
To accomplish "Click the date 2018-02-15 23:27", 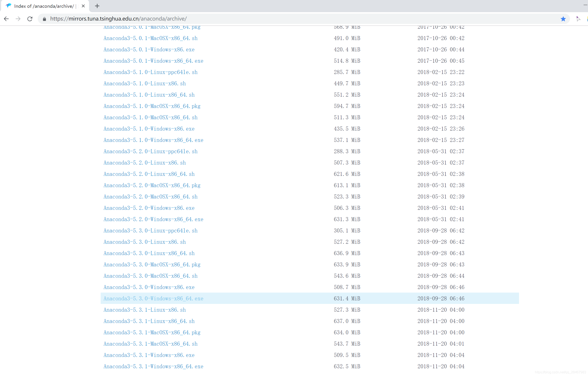I will pyautogui.click(x=441, y=140).
